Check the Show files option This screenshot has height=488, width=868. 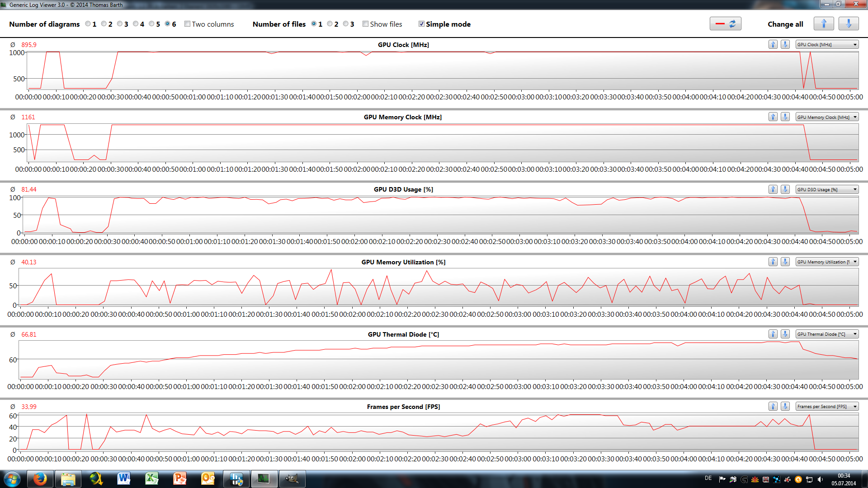(365, 24)
